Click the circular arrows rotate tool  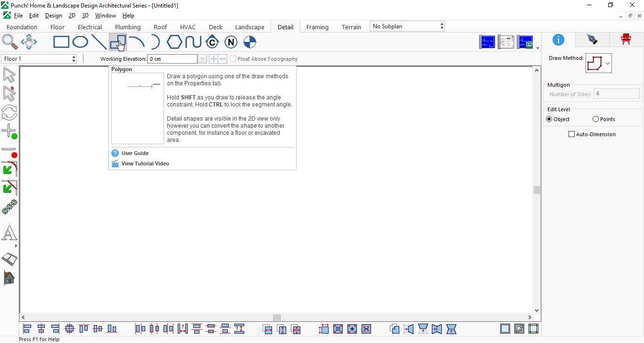[x=9, y=112]
